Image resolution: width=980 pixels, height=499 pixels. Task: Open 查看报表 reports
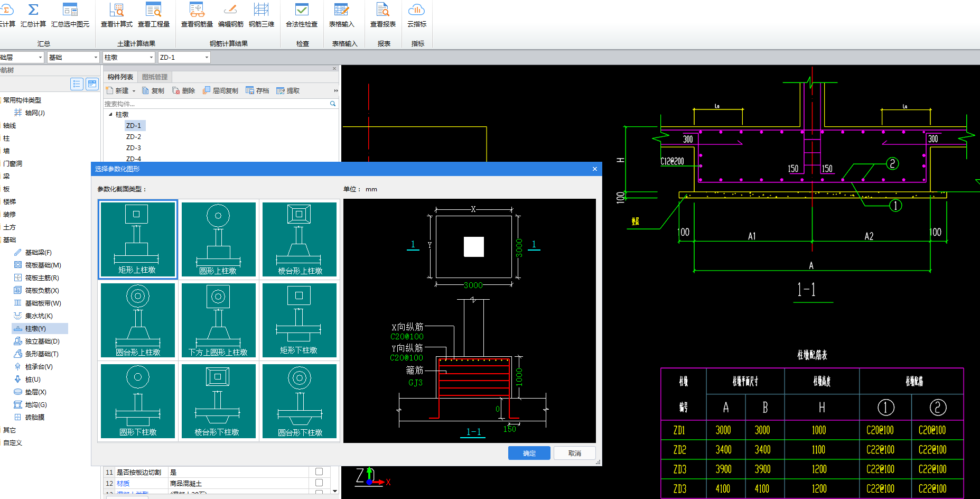pos(383,15)
